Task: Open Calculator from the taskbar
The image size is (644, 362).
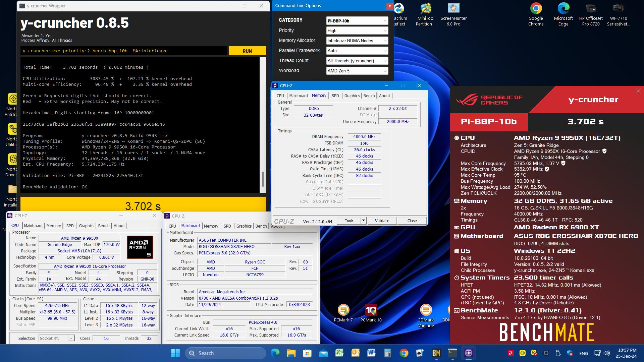Action: tap(387, 353)
